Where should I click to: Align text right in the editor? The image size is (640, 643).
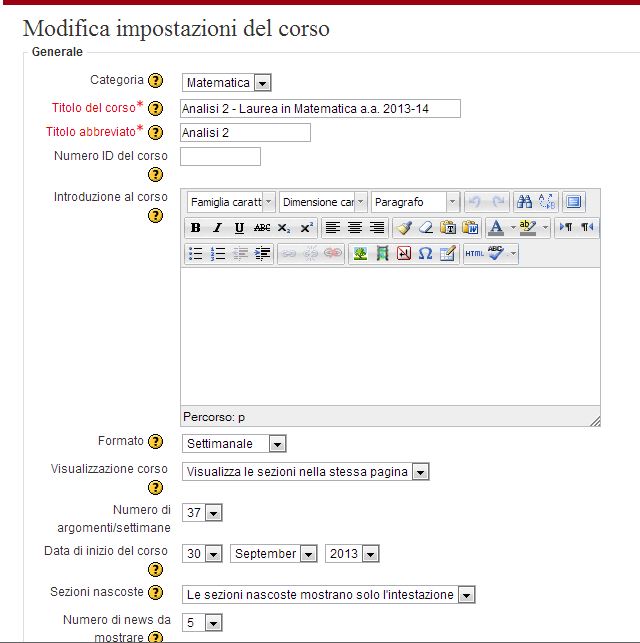[377, 228]
